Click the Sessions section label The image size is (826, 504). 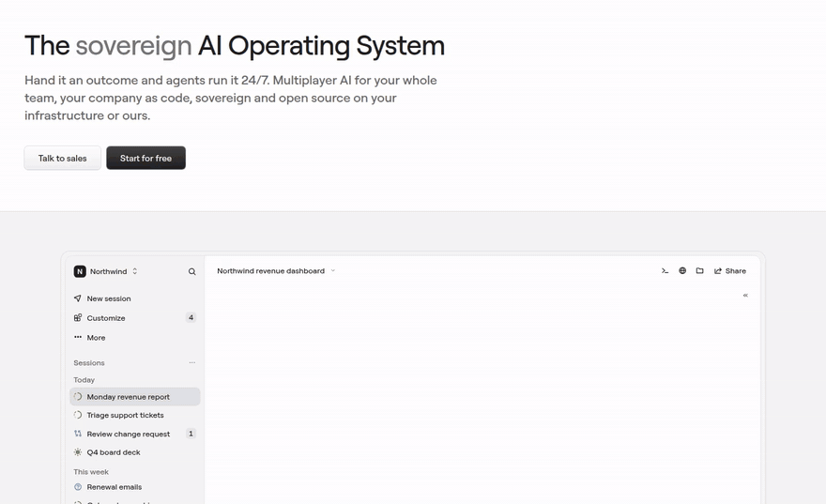(x=89, y=363)
